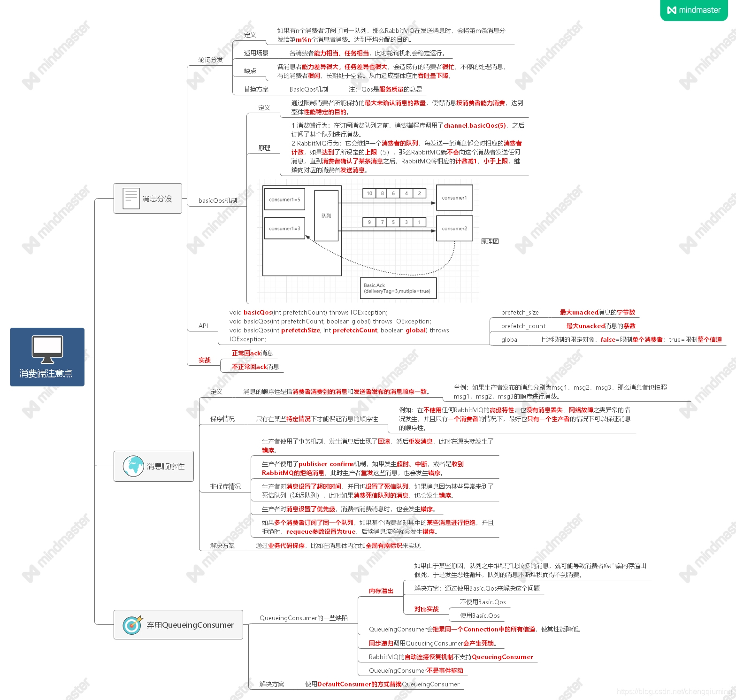
Task: Click the 正常回ack消息 node
Action: coord(253,353)
